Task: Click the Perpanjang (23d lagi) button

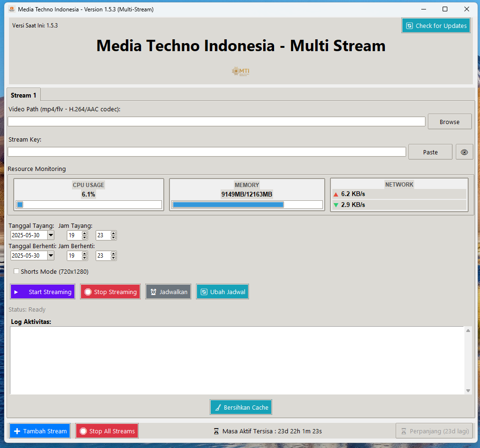Action: 434,431
